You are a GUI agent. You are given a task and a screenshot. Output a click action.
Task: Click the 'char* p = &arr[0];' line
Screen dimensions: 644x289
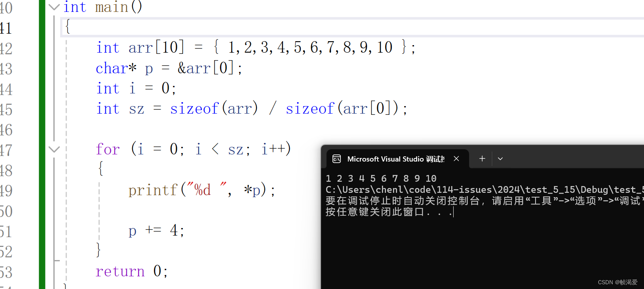tap(169, 68)
